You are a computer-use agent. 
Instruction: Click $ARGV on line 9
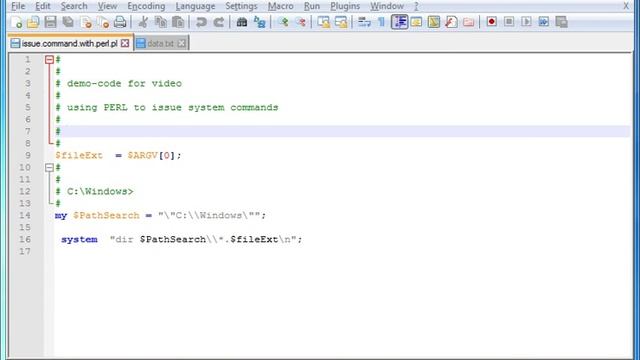[x=142, y=156]
